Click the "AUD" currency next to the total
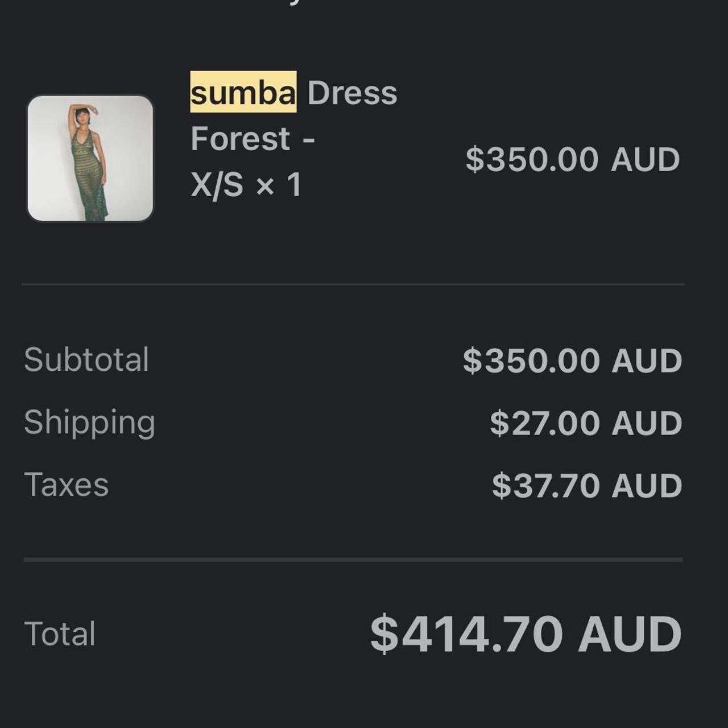The image size is (728, 728). click(630, 634)
